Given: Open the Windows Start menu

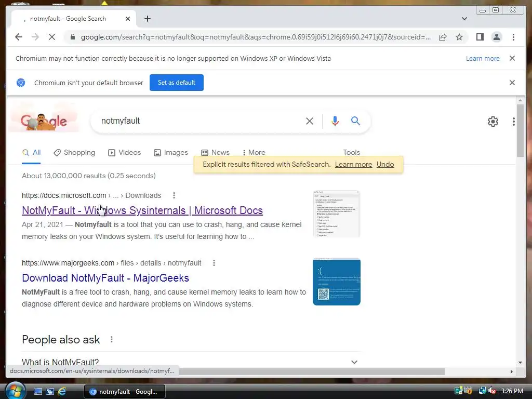Looking at the screenshot, I should point(15,391).
